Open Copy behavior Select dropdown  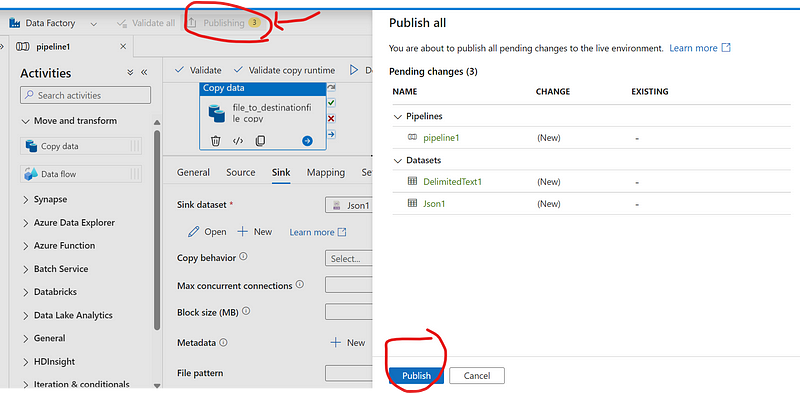pos(349,258)
